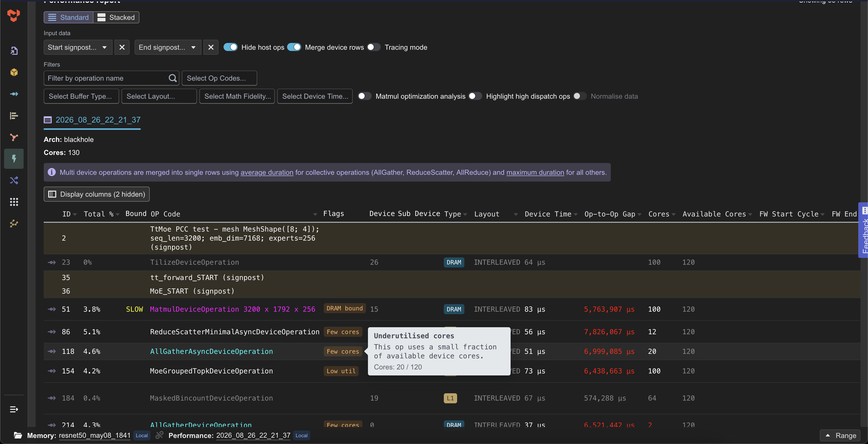
Task: Open the cube models icon in sidebar
Action: 14,72
